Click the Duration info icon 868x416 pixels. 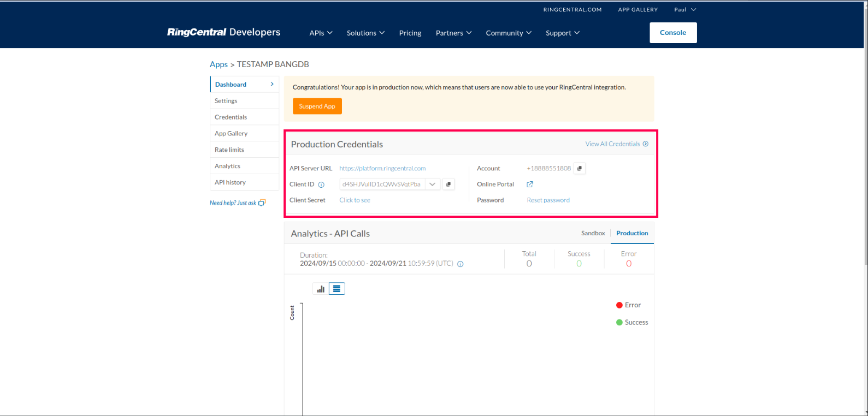[x=460, y=264]
